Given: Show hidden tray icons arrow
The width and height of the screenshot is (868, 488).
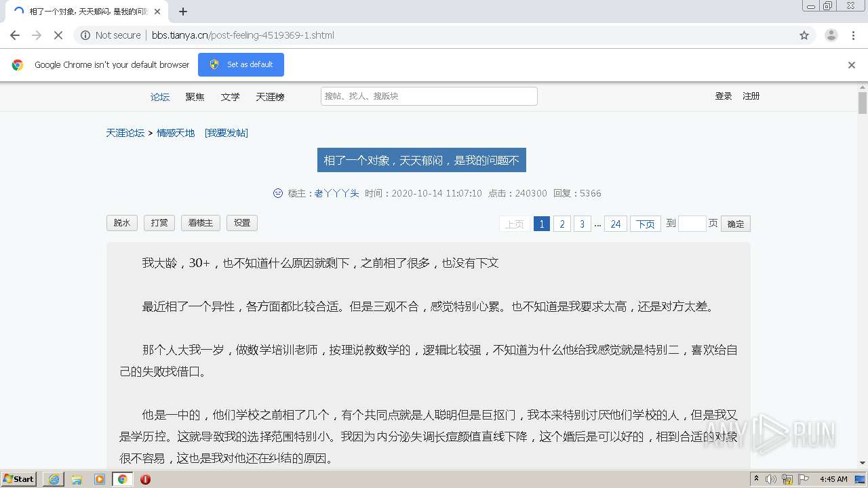Looking at the screenshot, I should click(x=757, y=479).
